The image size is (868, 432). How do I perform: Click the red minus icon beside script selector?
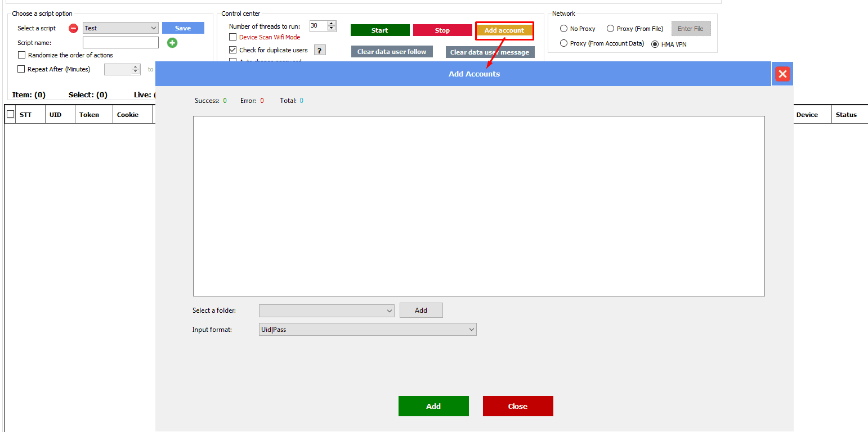73,28
